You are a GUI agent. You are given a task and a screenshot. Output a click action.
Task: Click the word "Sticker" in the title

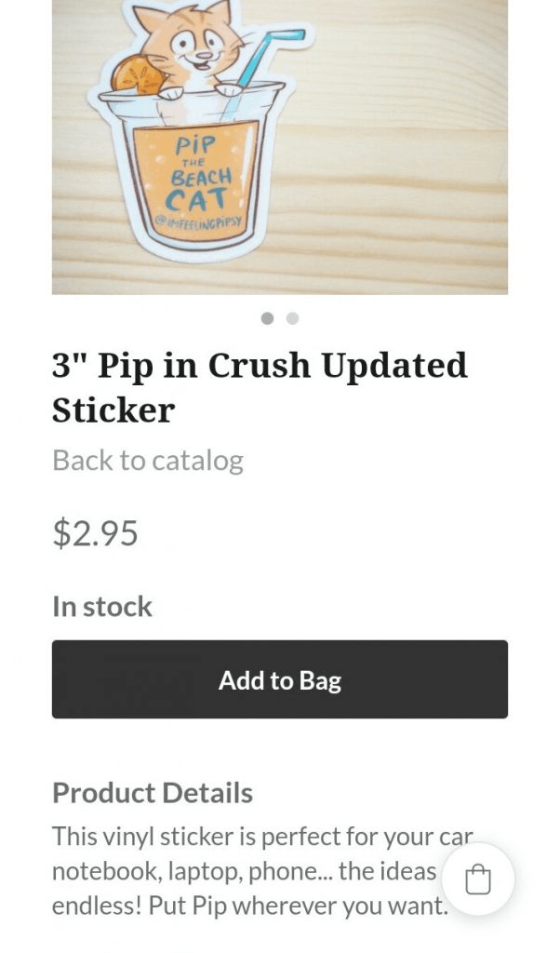pos(113,409)
